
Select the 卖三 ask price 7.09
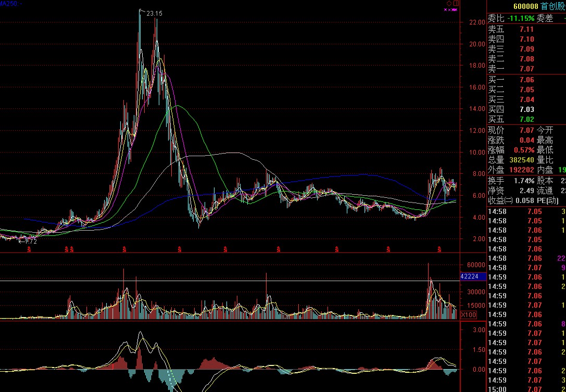(526, 49)
